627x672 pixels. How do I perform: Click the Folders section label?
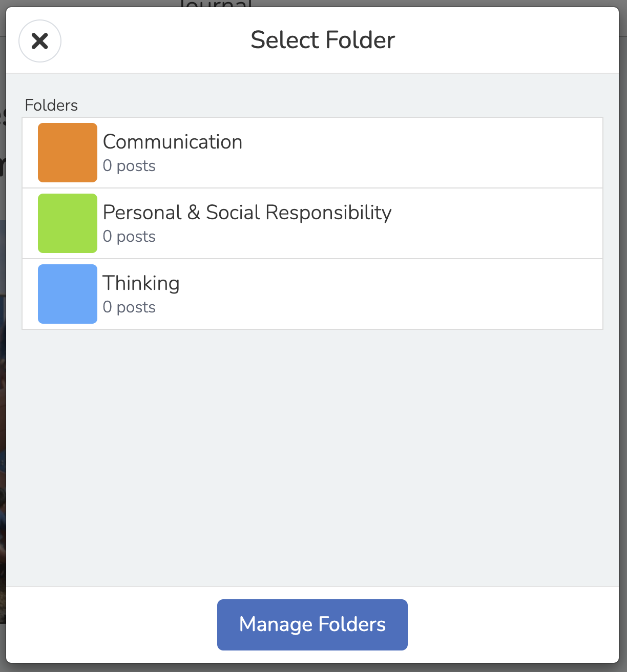(51, 105)
